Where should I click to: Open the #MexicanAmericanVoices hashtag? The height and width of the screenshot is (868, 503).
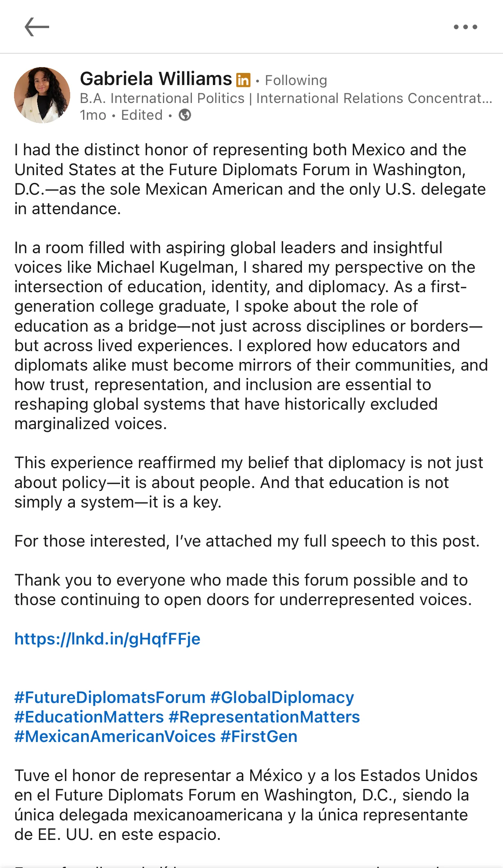pos(115,737)
